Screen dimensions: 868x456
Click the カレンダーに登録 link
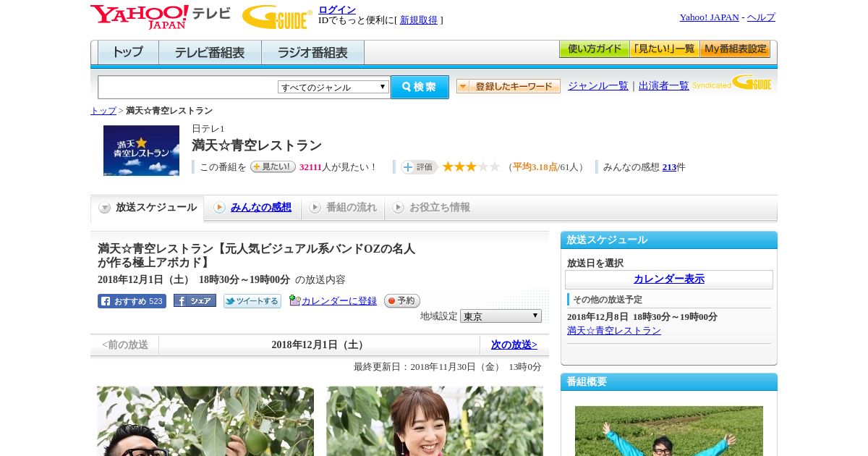coord(339,301)
